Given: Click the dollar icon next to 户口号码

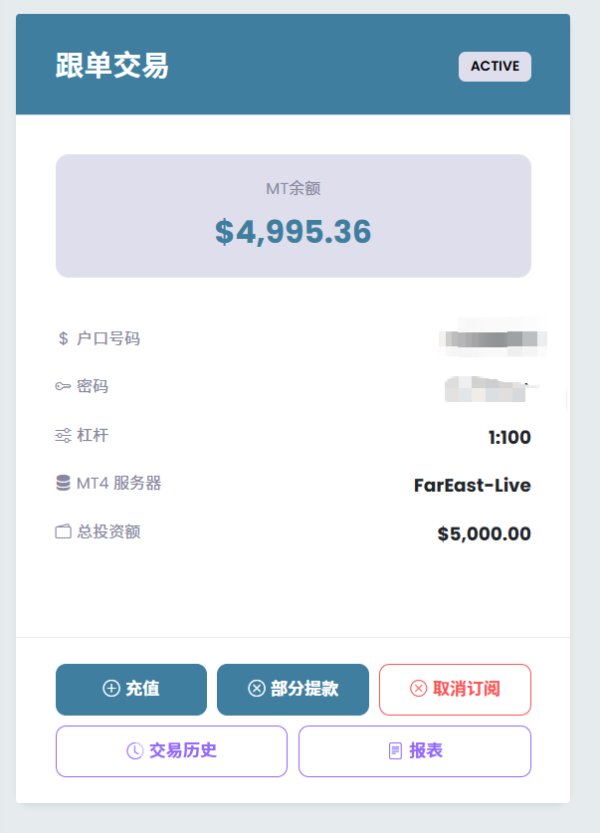Looking at the screenshot, I should 63,339.
